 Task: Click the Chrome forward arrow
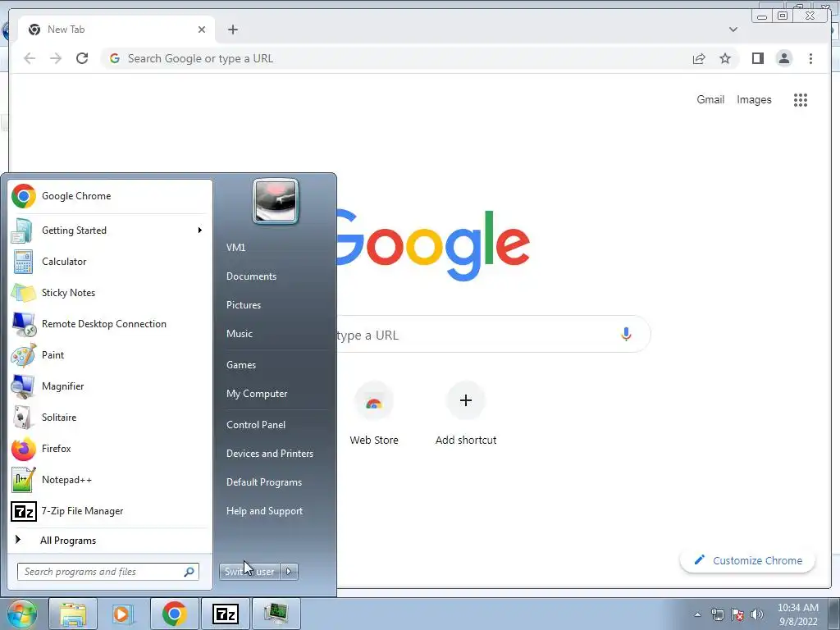click(56, 58)
